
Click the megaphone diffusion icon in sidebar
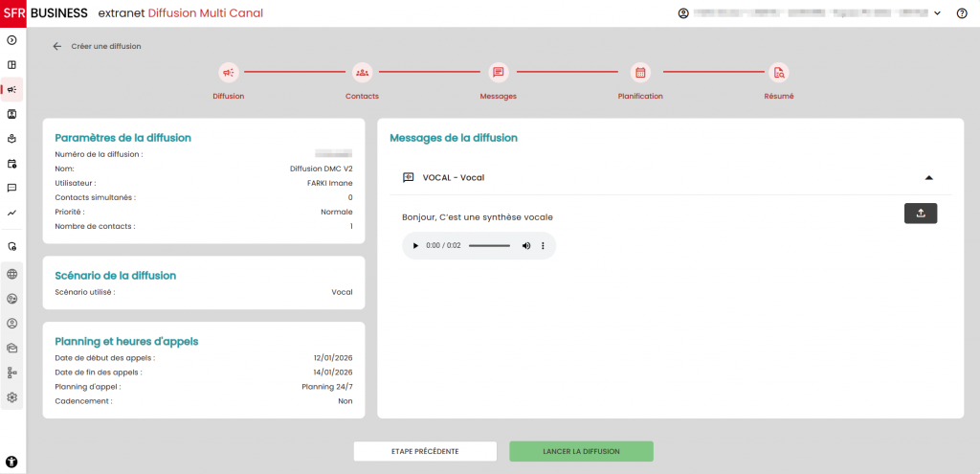(x=11, y=89)
